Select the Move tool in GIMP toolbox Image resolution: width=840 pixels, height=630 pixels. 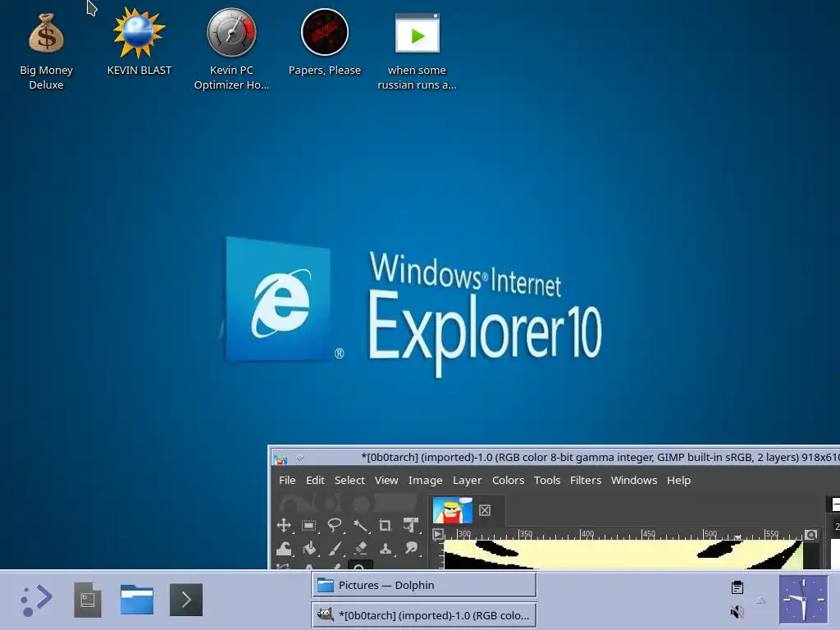(x=284, y=525)
